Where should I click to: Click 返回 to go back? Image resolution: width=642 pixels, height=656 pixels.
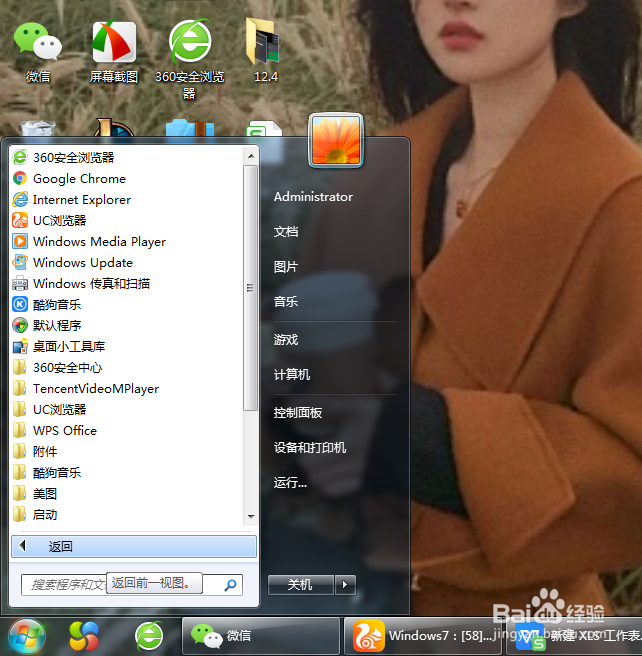(x=134, y=546)
